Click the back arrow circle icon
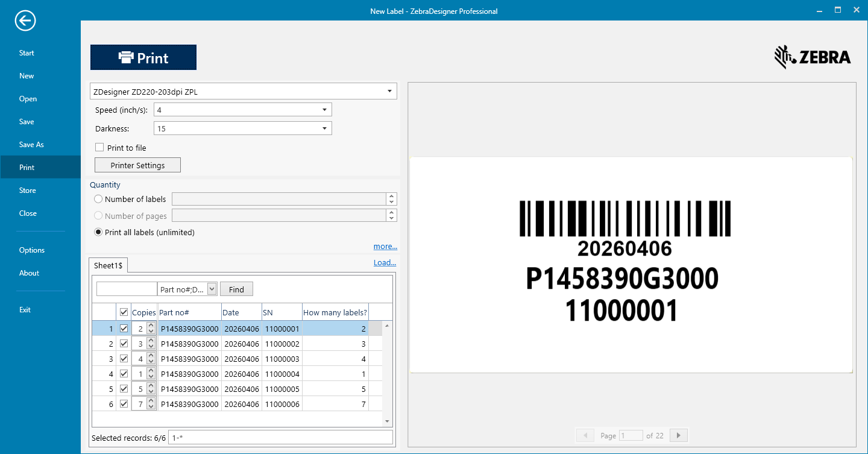 (25, 21)
